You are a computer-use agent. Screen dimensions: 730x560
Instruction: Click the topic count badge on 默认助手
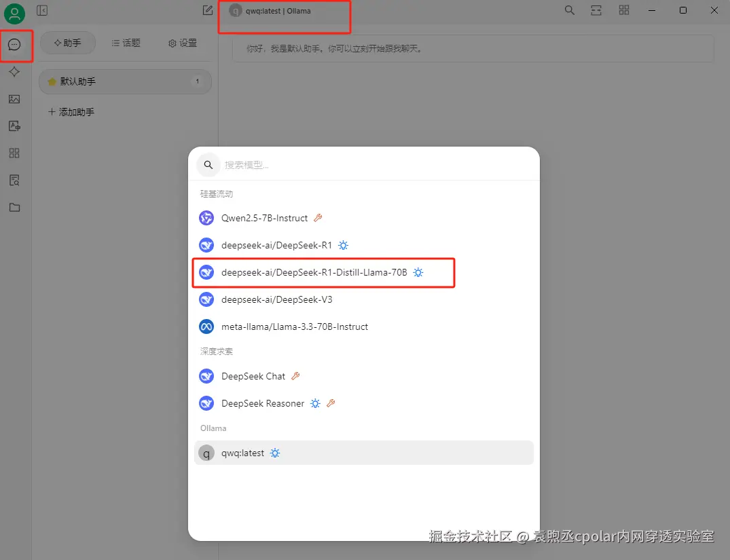(198, 81)
